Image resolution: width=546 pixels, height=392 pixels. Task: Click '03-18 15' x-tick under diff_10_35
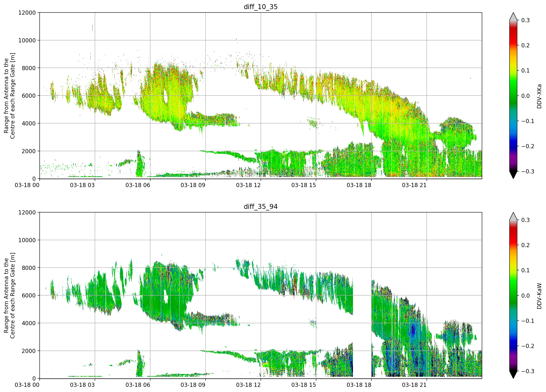coord(304,185)
